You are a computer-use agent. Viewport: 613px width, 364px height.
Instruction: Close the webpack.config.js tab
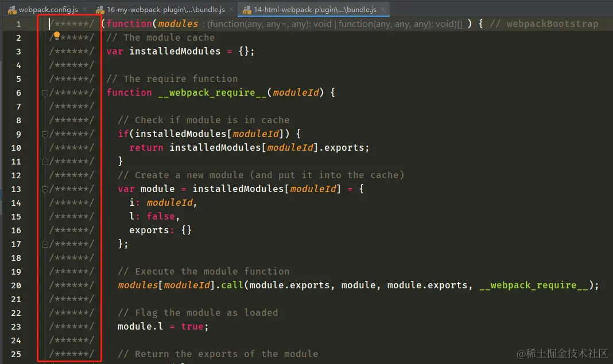click(84, 9)
